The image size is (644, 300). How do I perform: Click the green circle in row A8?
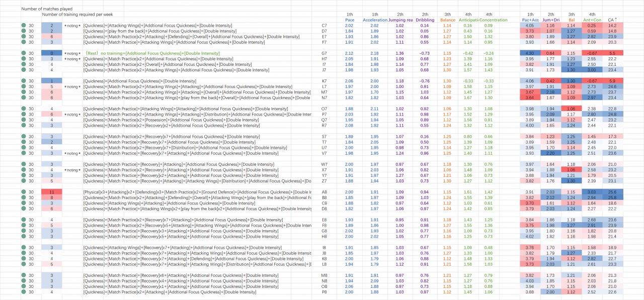click(x=24, y=192)
